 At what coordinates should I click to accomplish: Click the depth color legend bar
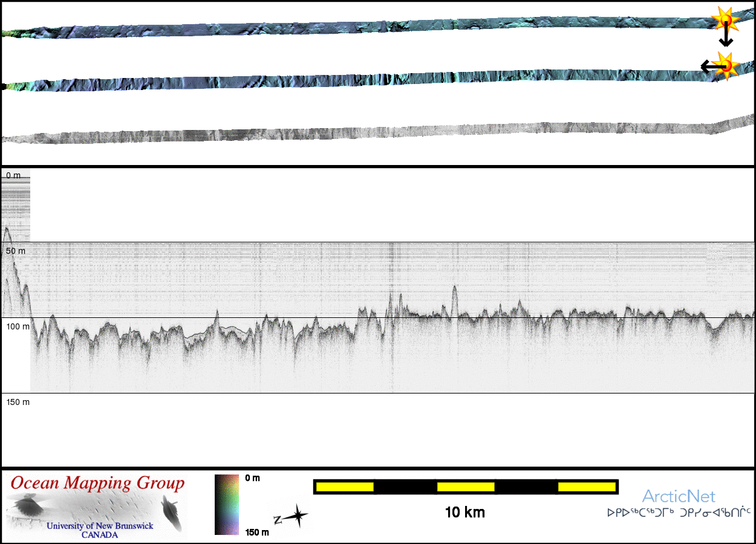pyautogui.click(x=226, y=505)
